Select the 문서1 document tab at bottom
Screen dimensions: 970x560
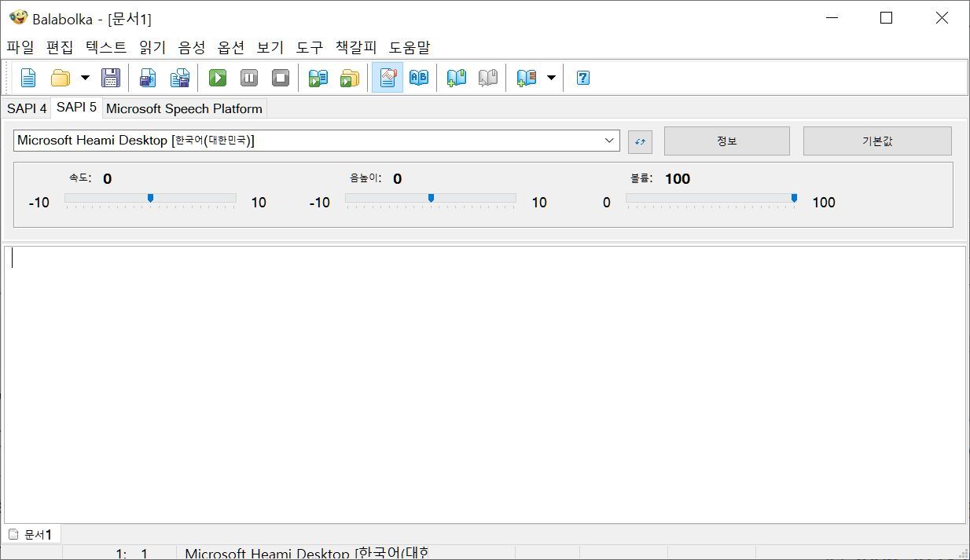(x=31, y=535)
